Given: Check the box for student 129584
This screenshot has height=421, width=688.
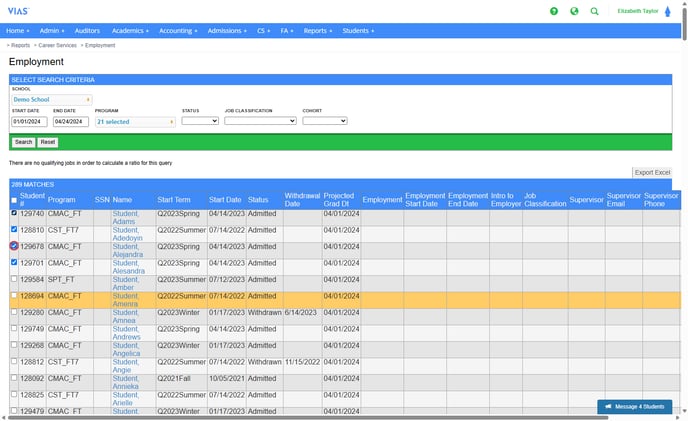Looking at the screenshot, I should [14, 280].
